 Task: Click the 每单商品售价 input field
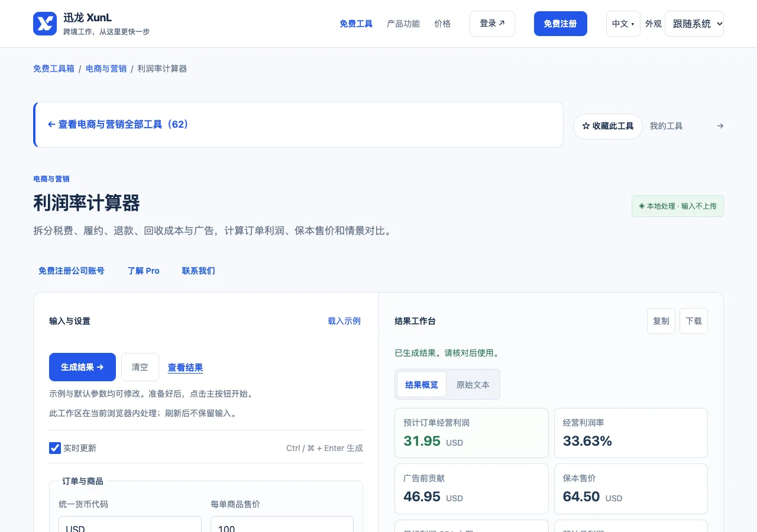pyautogui.click(x=282, y=525)
